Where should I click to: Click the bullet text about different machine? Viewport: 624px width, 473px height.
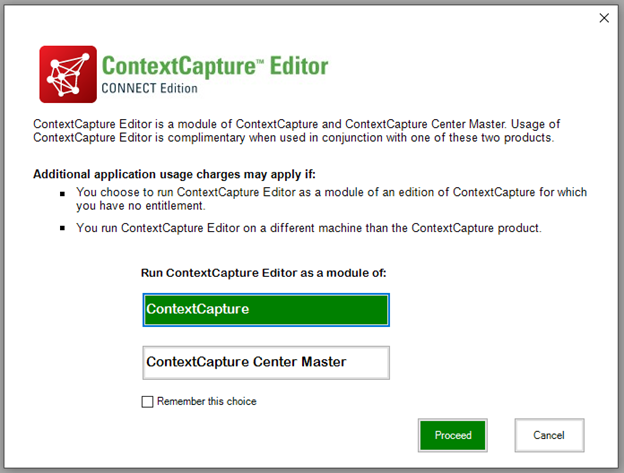click(x=309, y=228)
